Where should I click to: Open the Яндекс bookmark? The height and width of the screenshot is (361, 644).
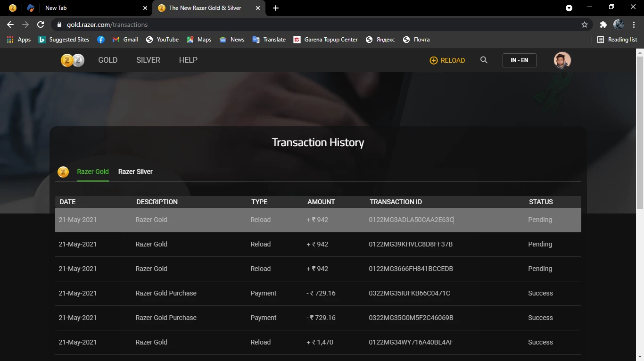(380, 40)
